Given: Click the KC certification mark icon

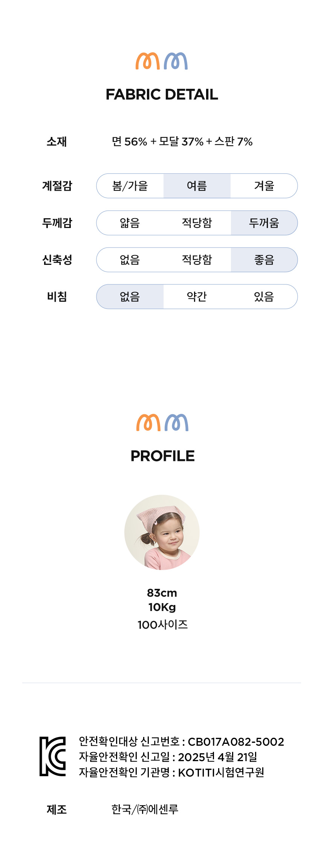Looking at the screenshot, I should point(53,756).
